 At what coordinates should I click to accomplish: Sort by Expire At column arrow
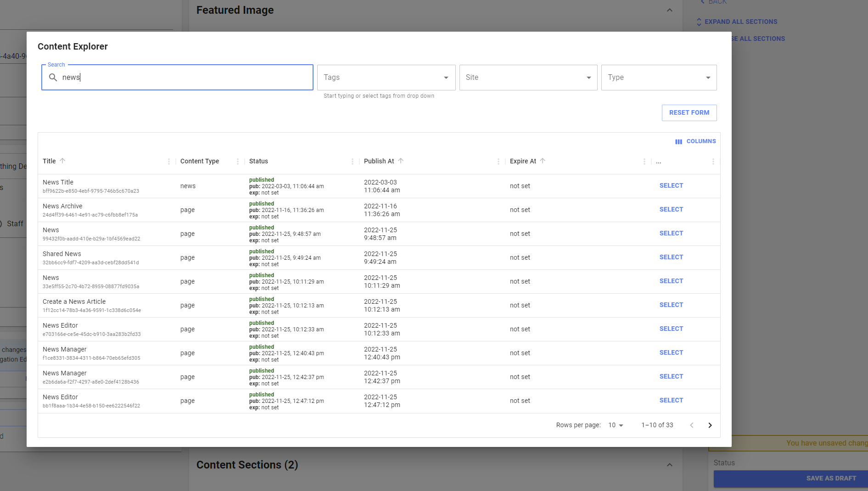543,161
